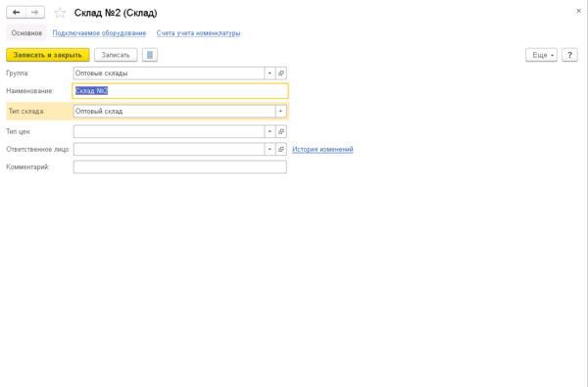Open the Ответственное лицо value with its open button
The height and width of the screenshot is (387, 588).
(x=281, y=149)
